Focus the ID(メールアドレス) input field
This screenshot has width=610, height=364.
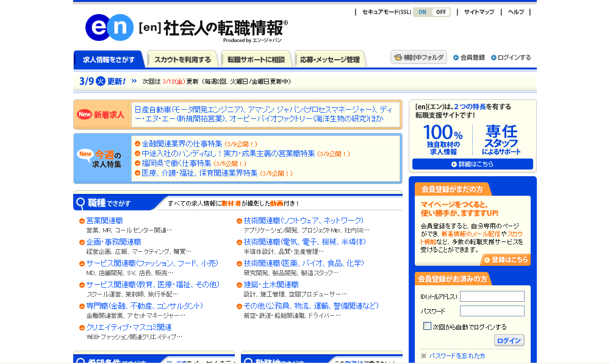492,296
